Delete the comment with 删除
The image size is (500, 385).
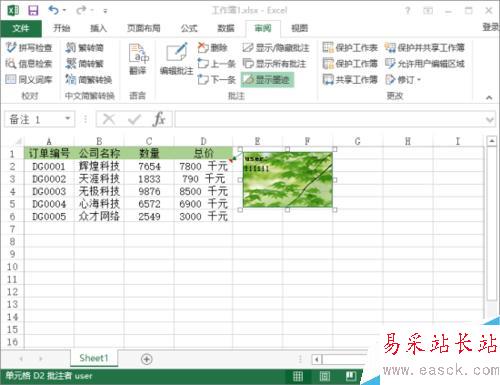[213, 48]
